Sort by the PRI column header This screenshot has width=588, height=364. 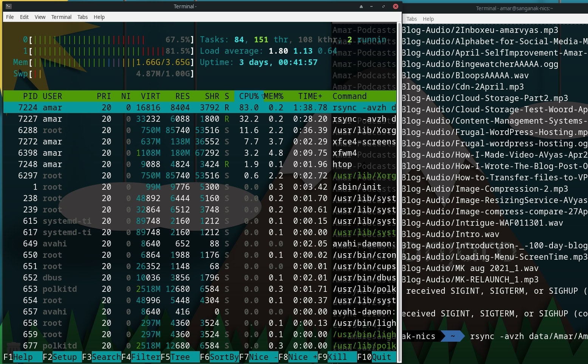[104, 96]
